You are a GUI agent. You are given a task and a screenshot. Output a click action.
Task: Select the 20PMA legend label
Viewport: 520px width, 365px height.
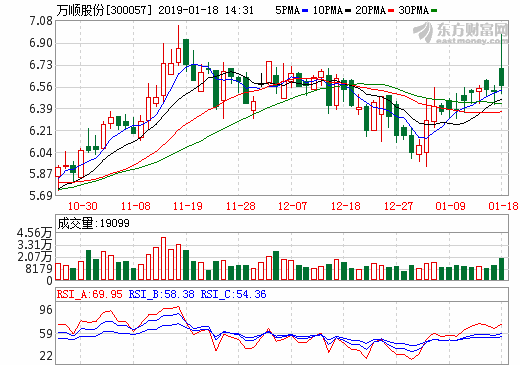370,10
